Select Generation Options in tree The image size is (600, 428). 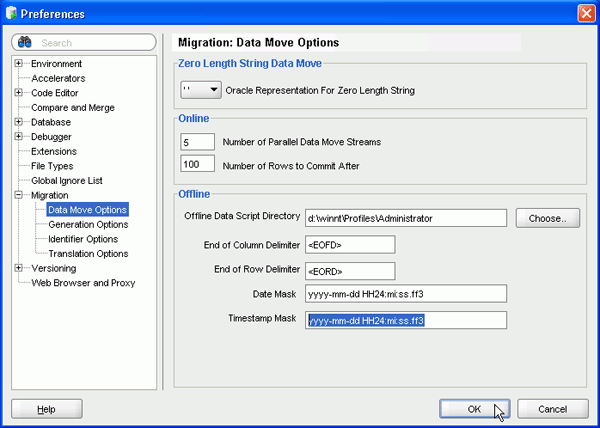(88, 225)
